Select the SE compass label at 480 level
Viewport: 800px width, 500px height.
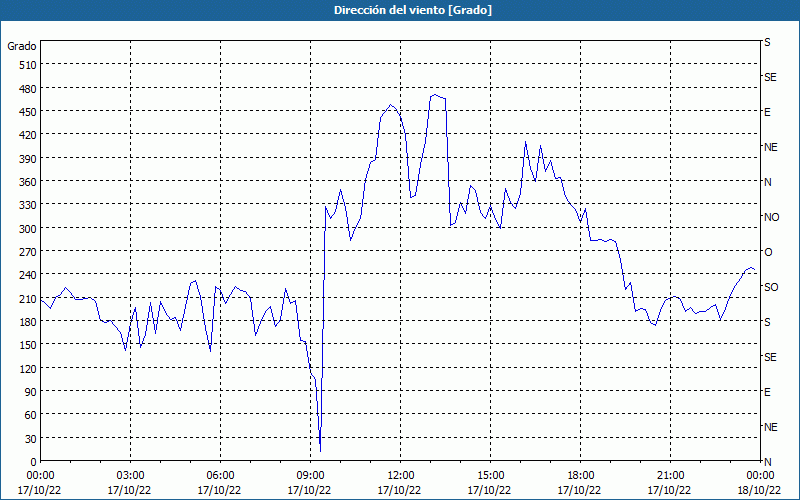click(x=770, y=77)
